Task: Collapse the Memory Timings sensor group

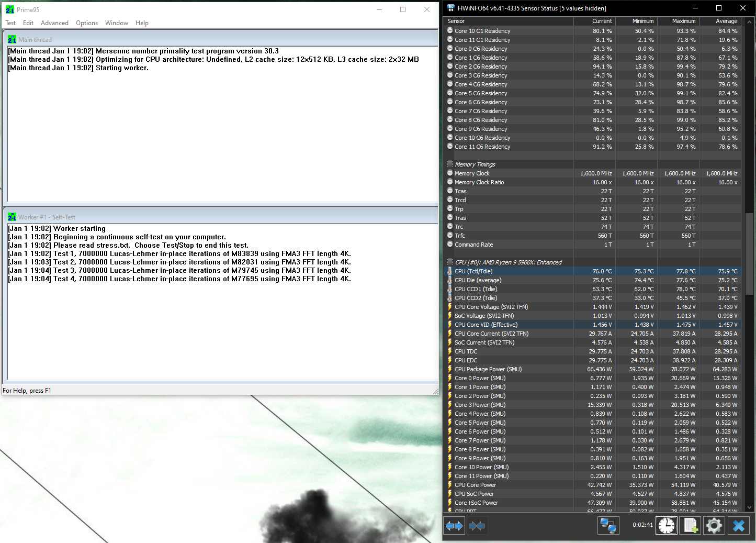Action: point(450,164)
